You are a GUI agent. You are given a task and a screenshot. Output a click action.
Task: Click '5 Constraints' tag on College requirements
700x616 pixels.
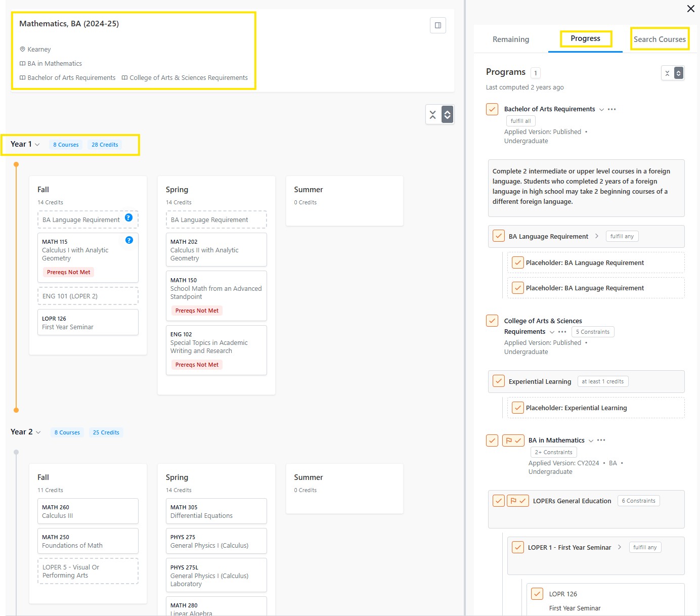click(x=593, y=332)
